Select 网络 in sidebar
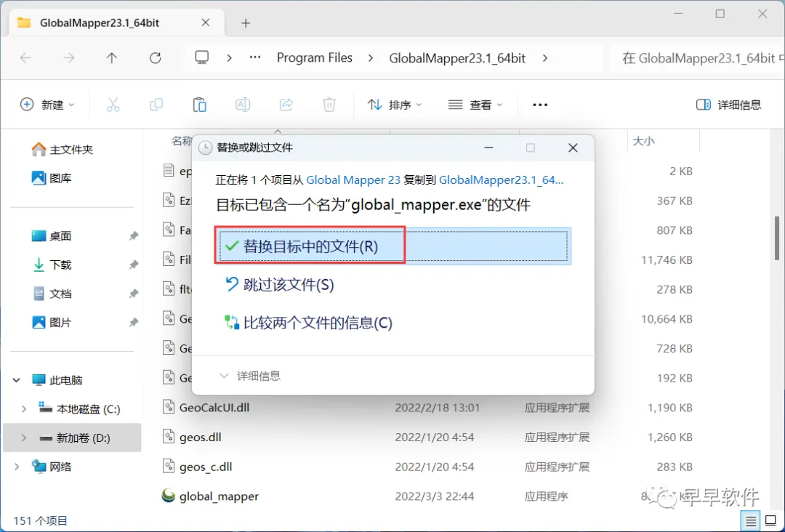 (x=52, y=467)
